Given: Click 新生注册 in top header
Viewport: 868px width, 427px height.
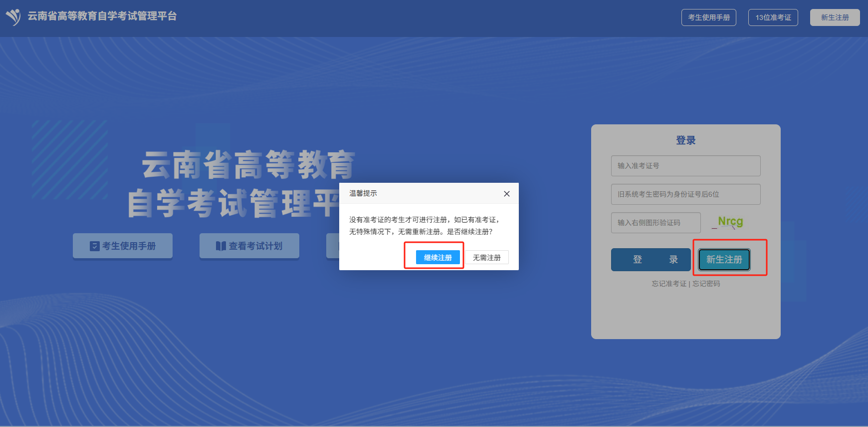Looking at the screenshot, I should [835, 17].
